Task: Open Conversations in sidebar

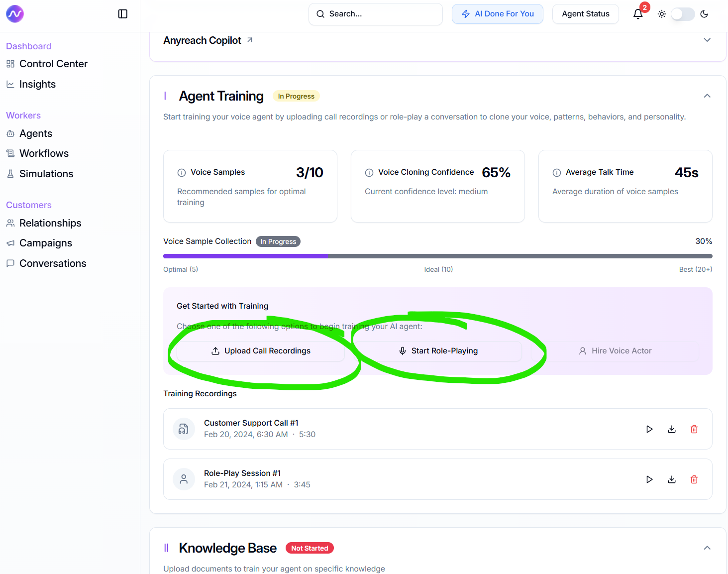Action: pos(46,263)
